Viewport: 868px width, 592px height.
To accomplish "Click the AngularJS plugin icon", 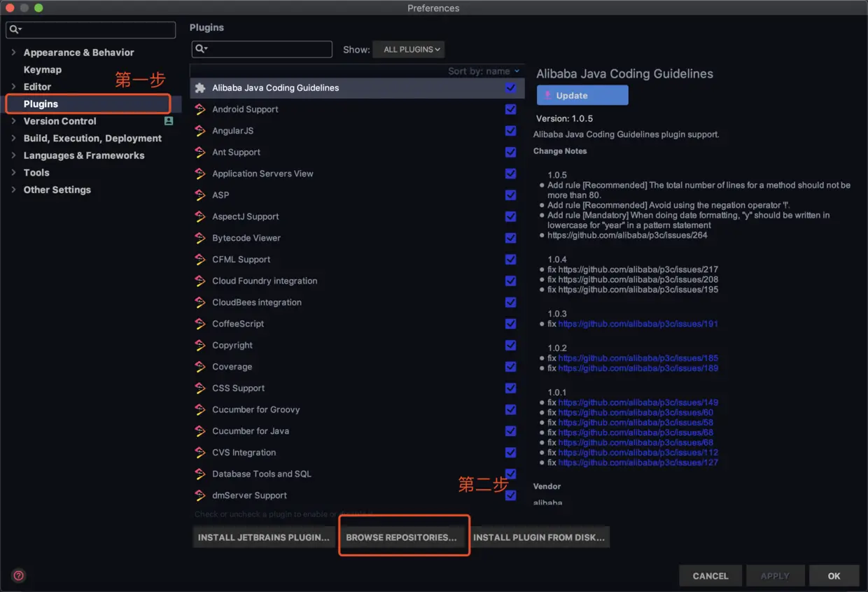I will tap(200, 131).
